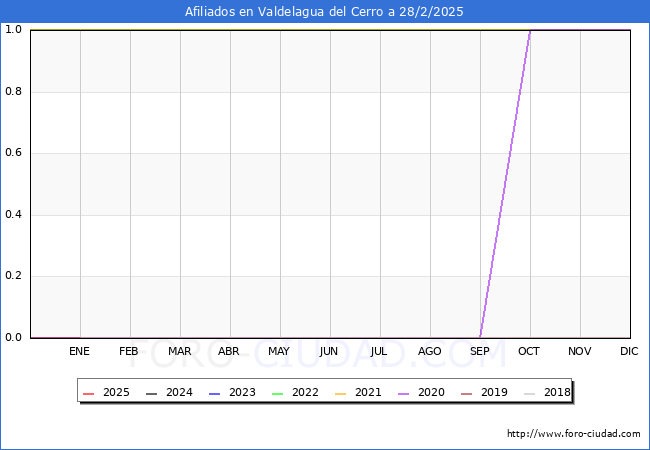Click the orange 2021 legend color marker

(x=341, y=394)
